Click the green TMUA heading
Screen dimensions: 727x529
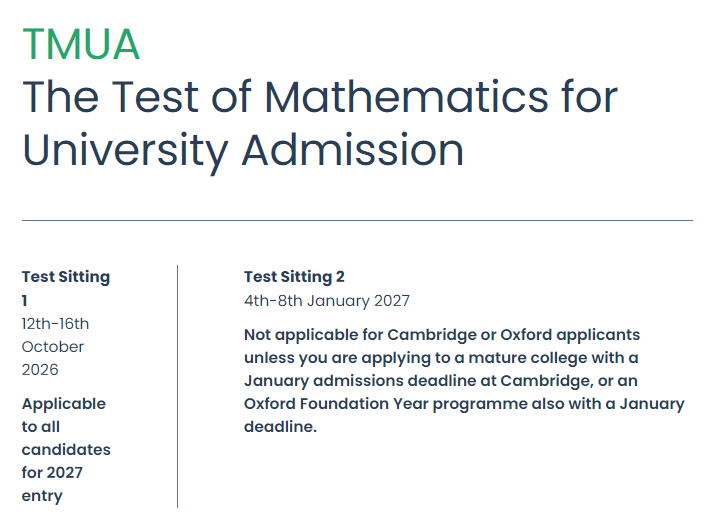pos(81,45)
